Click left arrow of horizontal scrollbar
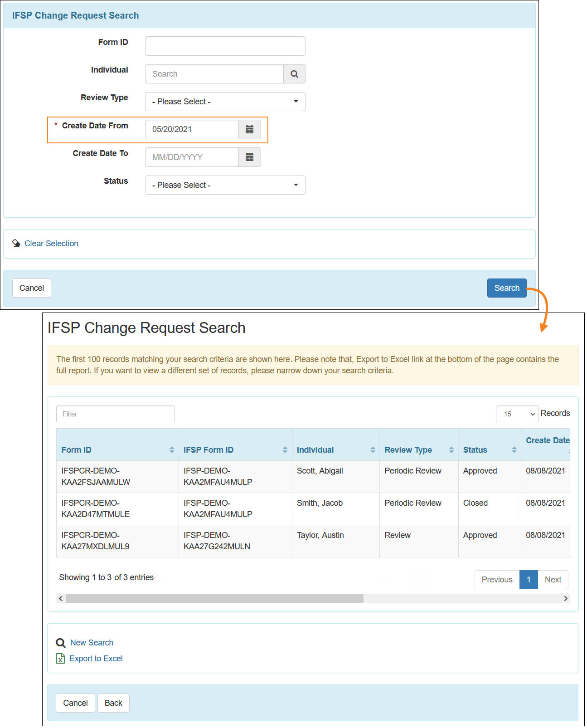587x728 pixels. tap(61, 599)
